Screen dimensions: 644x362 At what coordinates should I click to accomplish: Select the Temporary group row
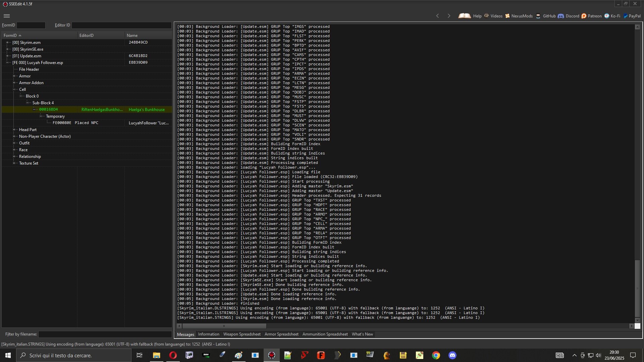[x=87, y=116]
